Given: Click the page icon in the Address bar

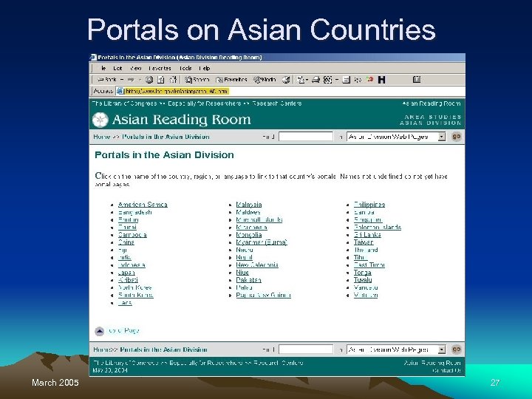Looking at the screenshot, I should (120, 91).
